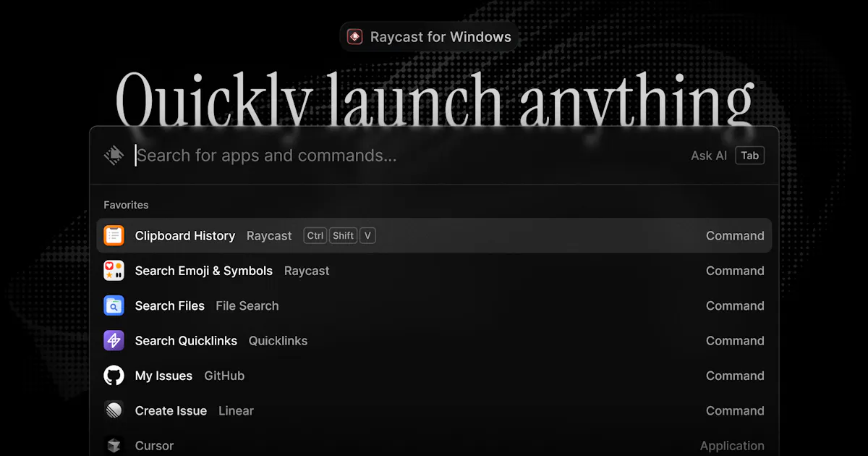Click the Raycast icon in the top badge
Viewport: 868px width, 456px height.
[354, 37]
